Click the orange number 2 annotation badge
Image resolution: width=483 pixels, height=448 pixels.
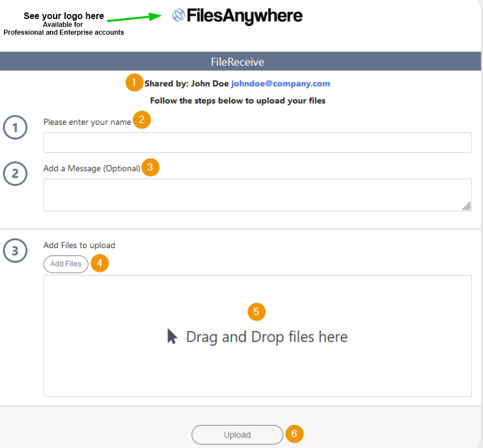coord(142,119)
